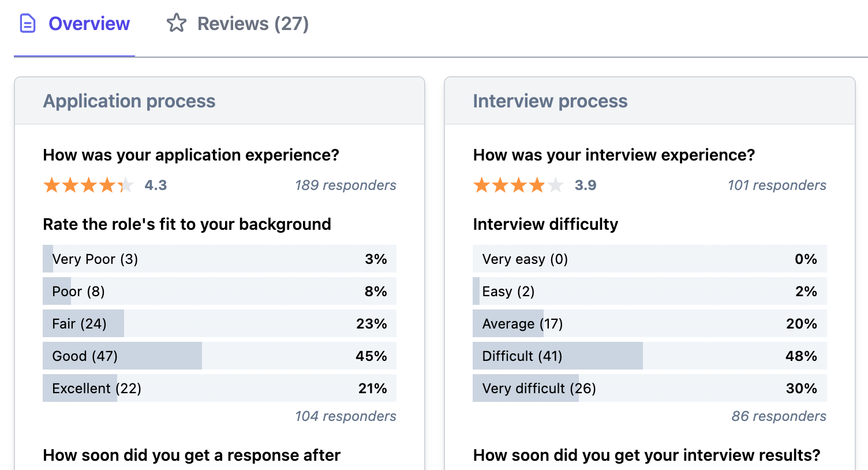Click the second star in the 4.3 rating
The width and height of the screenshot is (868, 470).
(x=70, y=185)
